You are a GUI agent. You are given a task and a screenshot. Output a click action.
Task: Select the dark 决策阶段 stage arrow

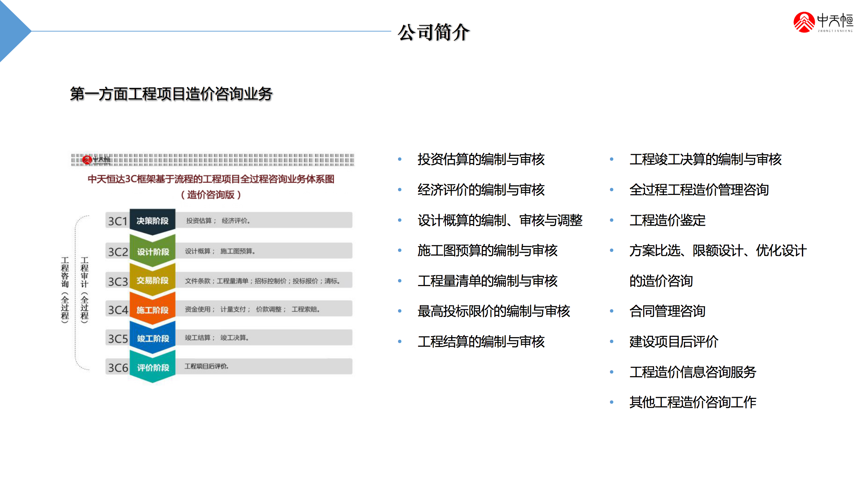pyautogui.click(x=152, y=221)
